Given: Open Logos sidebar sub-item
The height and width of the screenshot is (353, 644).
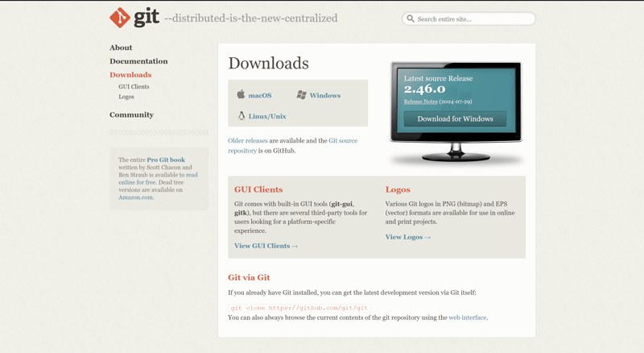Looking at the screenshot, I should click(126, 97).
